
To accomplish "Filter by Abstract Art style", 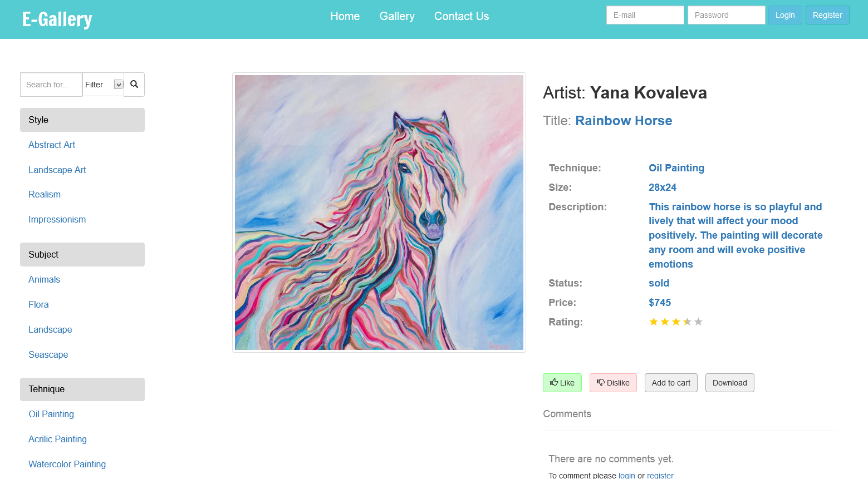I will (x=52, y=145).
